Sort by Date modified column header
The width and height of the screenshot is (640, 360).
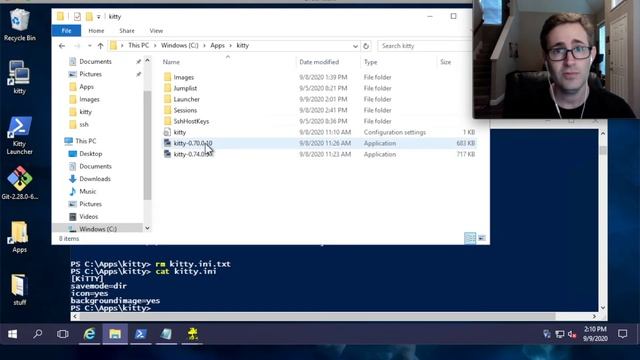point(329,62)
